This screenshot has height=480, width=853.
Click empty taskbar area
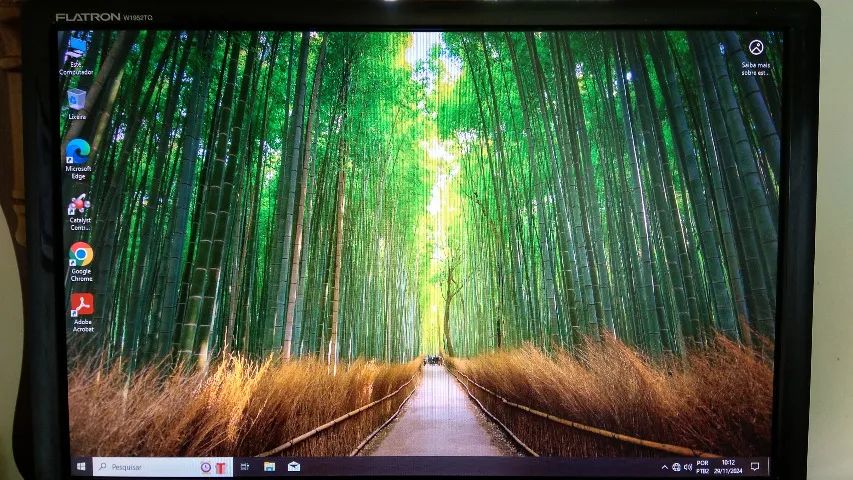[x=480, y=467]
